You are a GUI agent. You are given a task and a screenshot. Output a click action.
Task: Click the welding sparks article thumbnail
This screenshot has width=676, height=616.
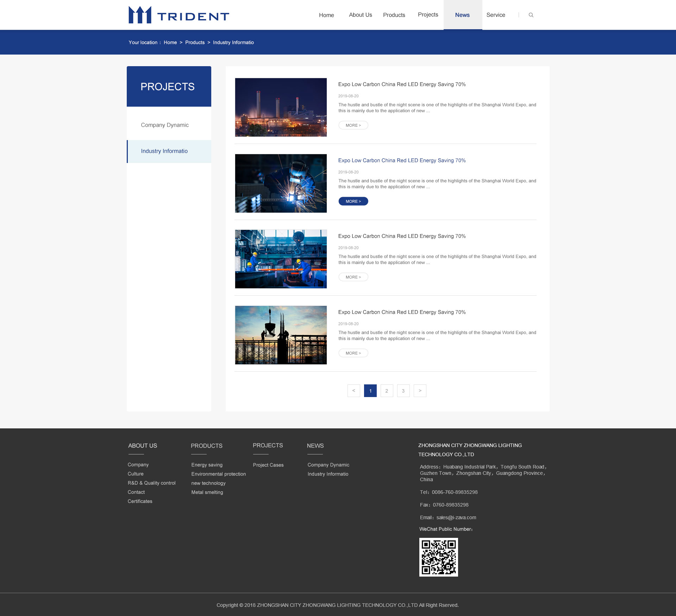pos(281,183)
